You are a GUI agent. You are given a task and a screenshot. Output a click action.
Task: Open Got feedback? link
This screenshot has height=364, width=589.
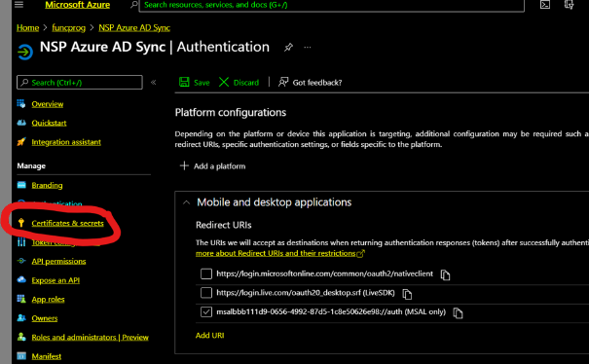click(x=317, y=83)
